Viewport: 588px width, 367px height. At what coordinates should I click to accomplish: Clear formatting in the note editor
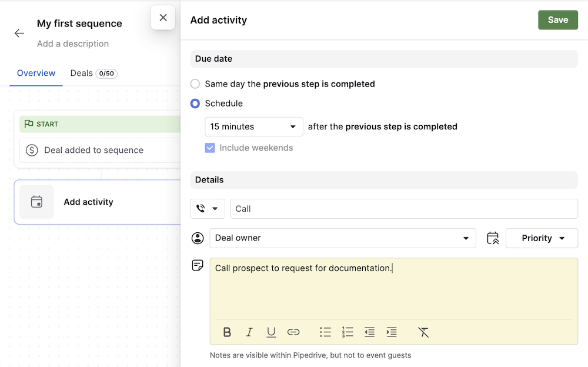coord(423,332)
